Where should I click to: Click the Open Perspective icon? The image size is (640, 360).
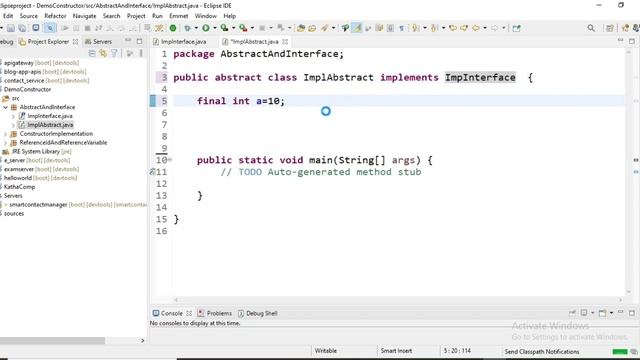[x=610, y=28]
